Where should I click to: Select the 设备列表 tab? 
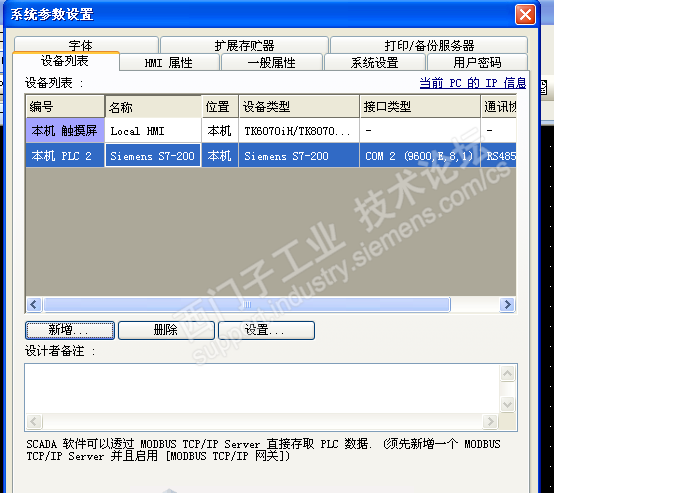pyautogui.click(x=65, y=61)
